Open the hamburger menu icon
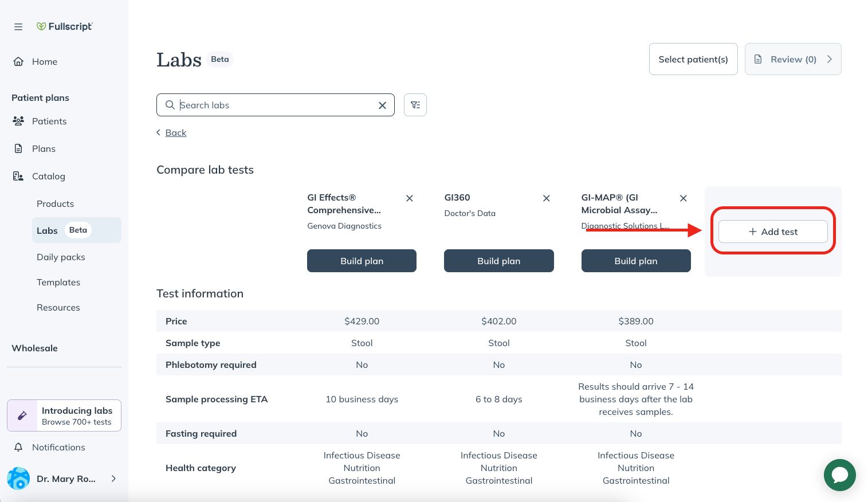This screenshot has height=502, width=868. point(18,27)
